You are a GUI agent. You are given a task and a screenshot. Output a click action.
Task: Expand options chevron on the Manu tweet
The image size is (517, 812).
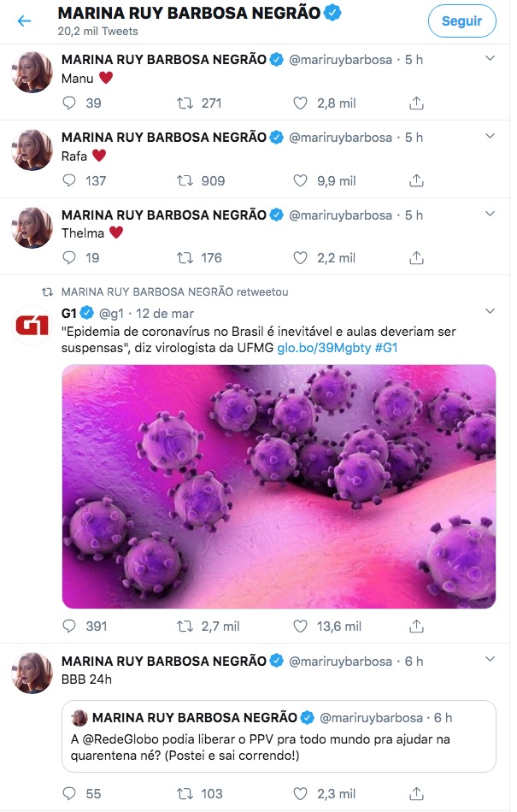coord(490,58)
